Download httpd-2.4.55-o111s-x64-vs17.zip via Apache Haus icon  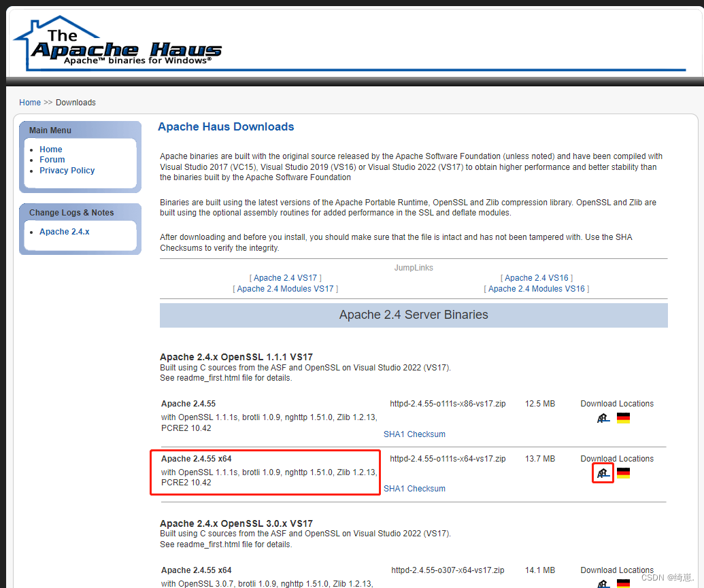tap(603, 473)
